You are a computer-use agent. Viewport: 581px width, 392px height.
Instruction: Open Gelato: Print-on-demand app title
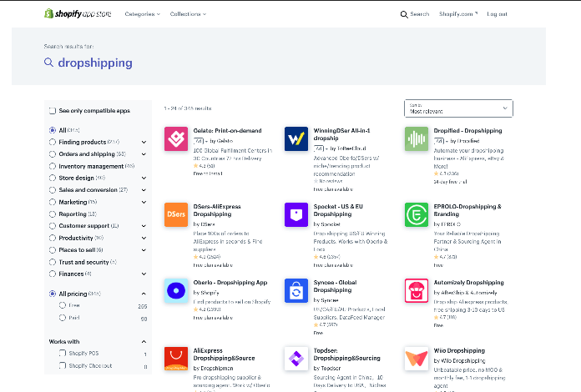(228, 131)
